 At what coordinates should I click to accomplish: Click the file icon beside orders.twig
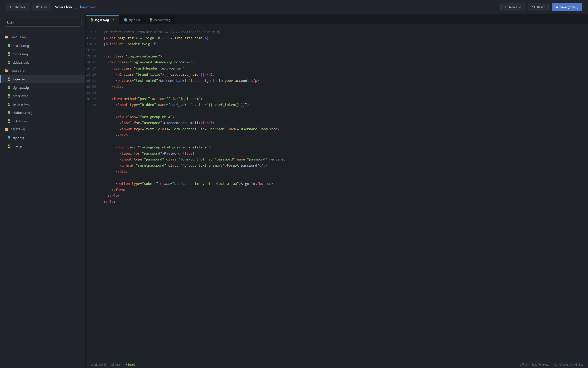(9, 96)
